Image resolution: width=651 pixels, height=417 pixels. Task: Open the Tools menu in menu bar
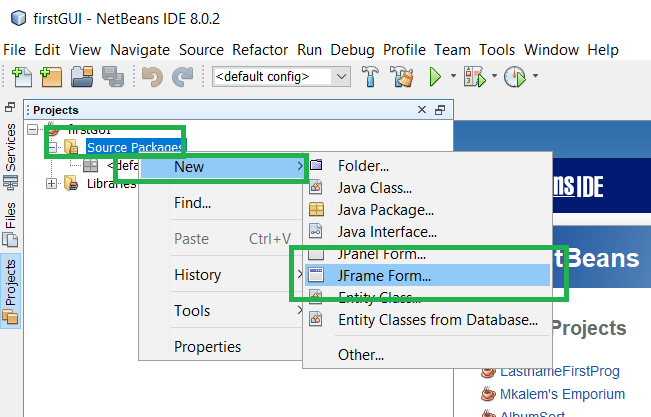click(497, 50)
